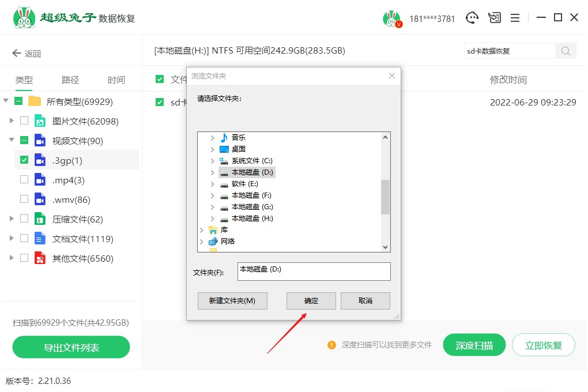Expand the 图片文件 tree node
The image size is (588, 392).
coord(12,120)
